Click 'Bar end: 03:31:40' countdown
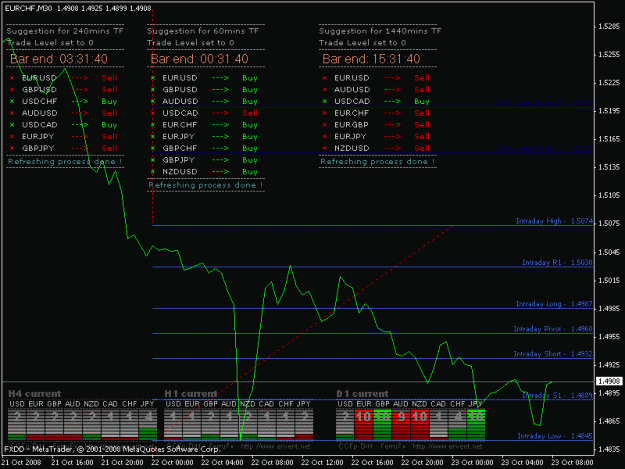This screenshot has height=469, width=625. click(x=59, y=59)
